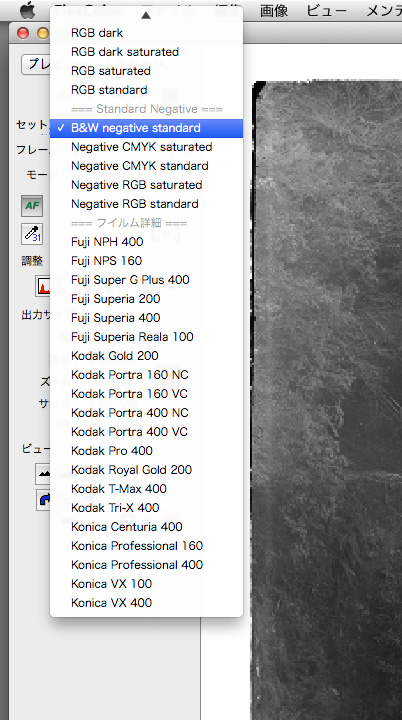This screenshot has height=720, width=402.
Task: Click the menu scroll-up arrow
Action: [146, 15]
